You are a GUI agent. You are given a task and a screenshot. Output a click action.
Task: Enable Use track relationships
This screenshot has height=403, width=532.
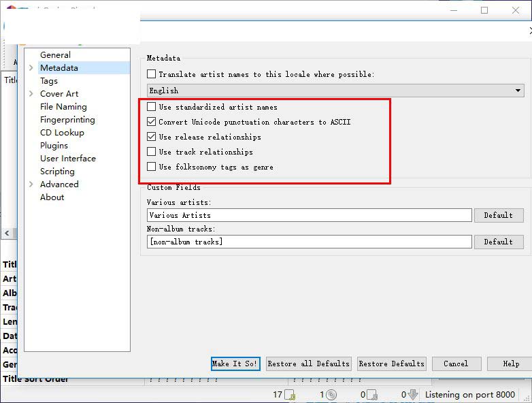click(x=151, y=151)
